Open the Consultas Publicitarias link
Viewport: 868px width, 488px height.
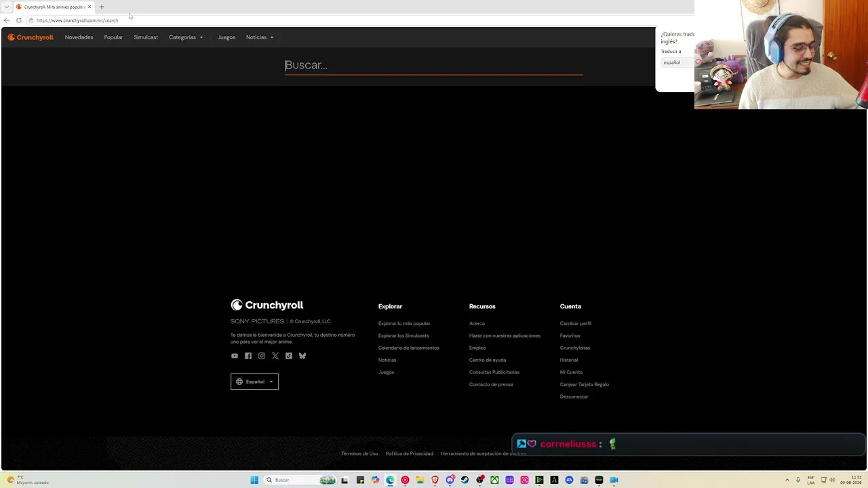tap(494, 372)
